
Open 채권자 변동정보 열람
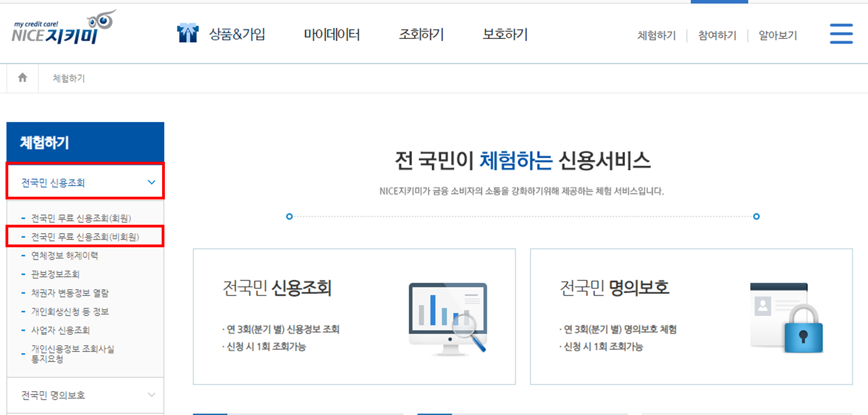click(x=70, y=293)
